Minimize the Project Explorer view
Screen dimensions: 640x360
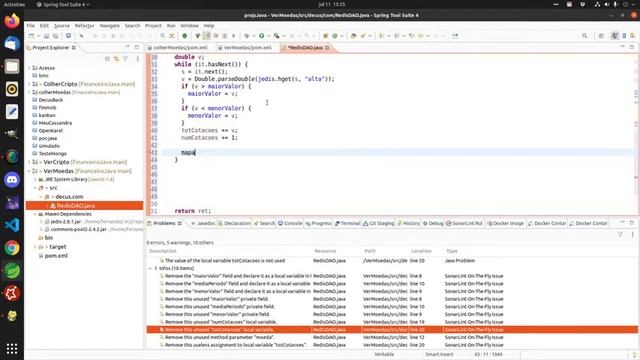[x=127, y=47]
